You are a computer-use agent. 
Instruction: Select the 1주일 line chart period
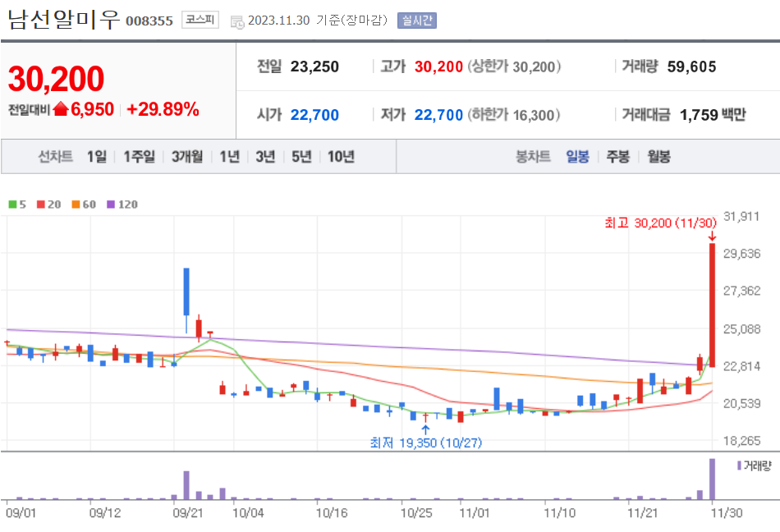tap(140, 157)
